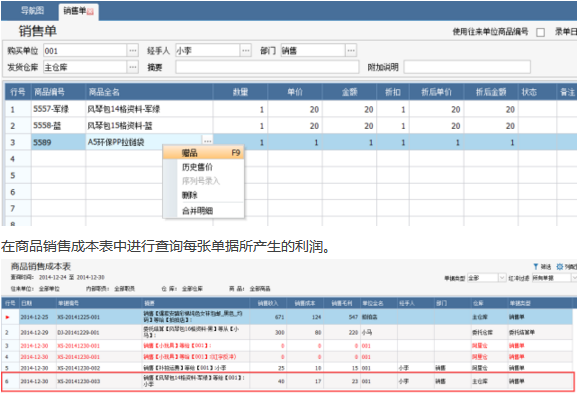Switch to the 导航图 tab
584x393 pixels.
click(32, 11)
